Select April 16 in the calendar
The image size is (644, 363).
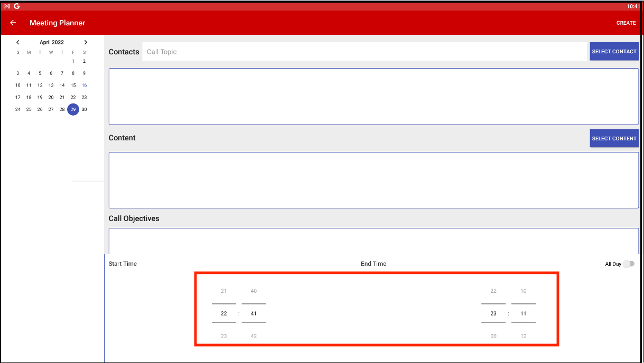click(x=84, y=85)
